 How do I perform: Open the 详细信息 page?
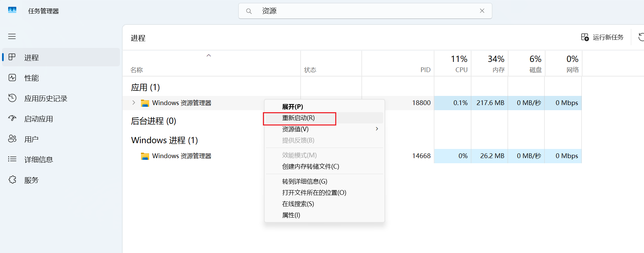coord(61,159)
